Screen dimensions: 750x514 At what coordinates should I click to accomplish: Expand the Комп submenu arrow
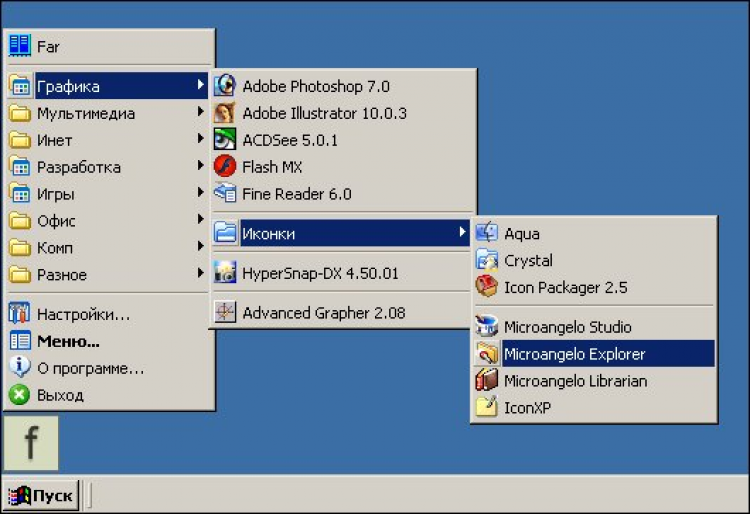pyautogui.click(x=200, y=246)
